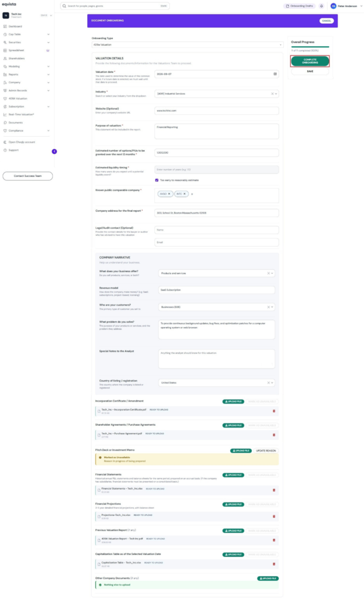This screenshot has height=599, width=364.
Task: Click the Spreadsheet premium crown icon
Action: [x=48, y=50]
